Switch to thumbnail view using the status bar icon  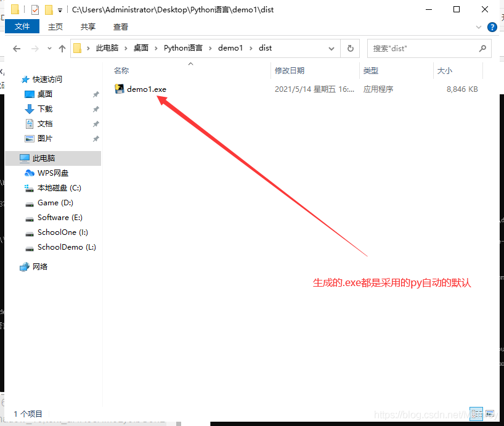pyautogui.click(x=490, y=414)
